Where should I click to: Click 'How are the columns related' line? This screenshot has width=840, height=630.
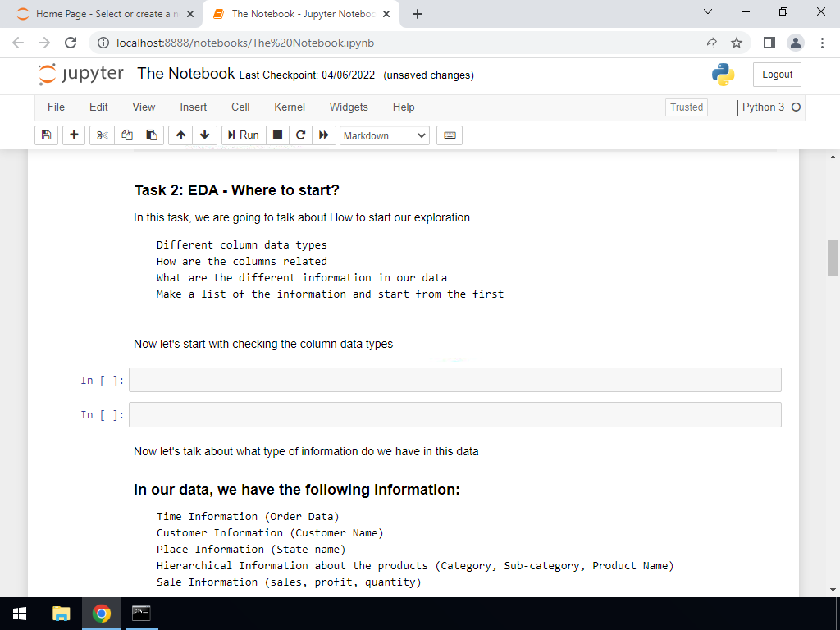(242, 262)
